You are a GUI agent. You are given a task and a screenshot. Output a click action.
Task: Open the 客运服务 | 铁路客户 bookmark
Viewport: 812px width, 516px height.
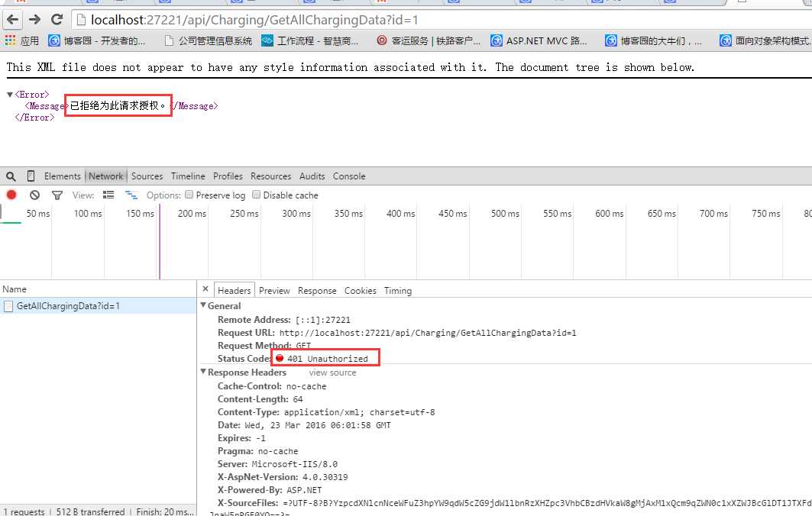(x=429, y=40)
